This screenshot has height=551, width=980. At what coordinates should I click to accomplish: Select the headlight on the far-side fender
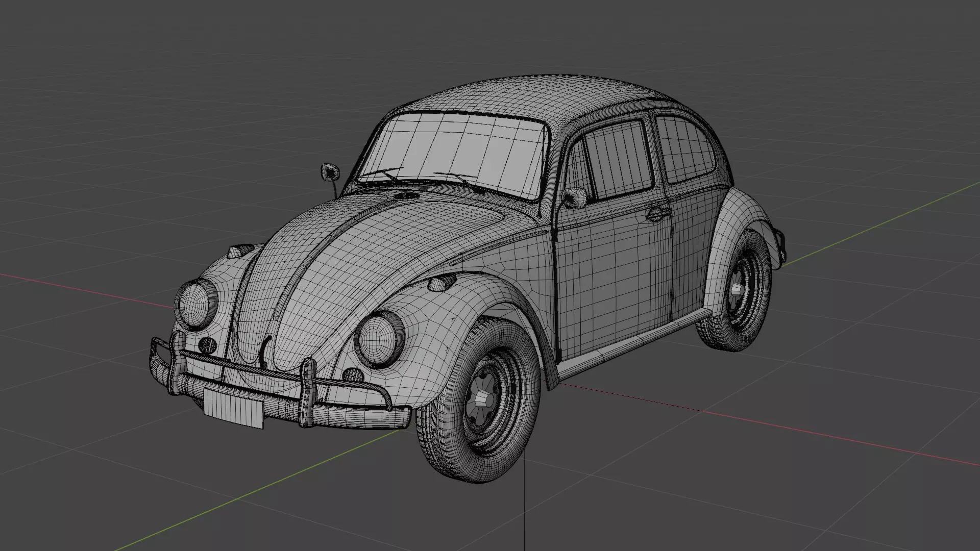[197, 305]
